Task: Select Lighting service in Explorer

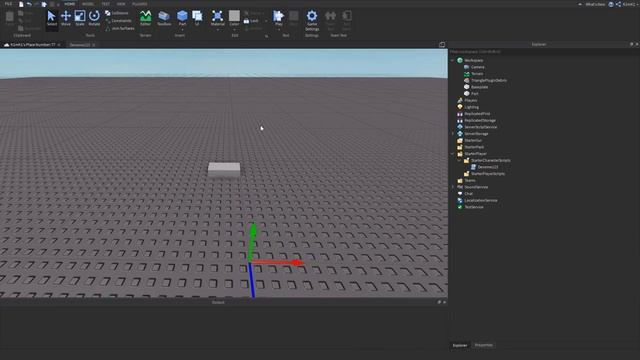Action: [471, 107]
